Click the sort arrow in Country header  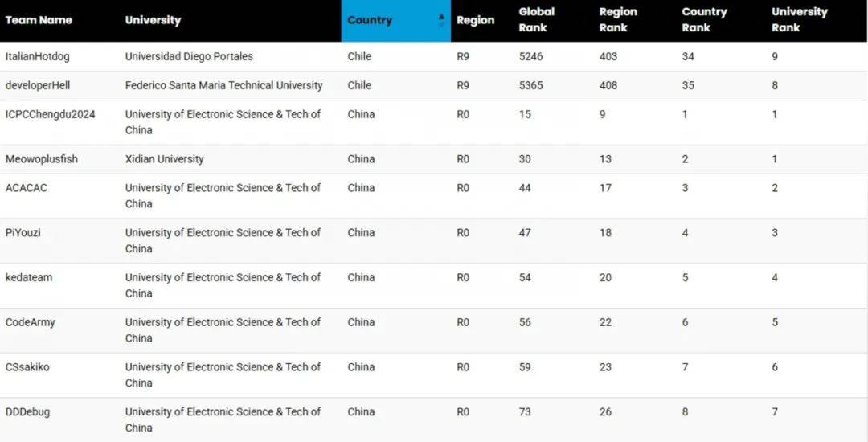[441, 20]
